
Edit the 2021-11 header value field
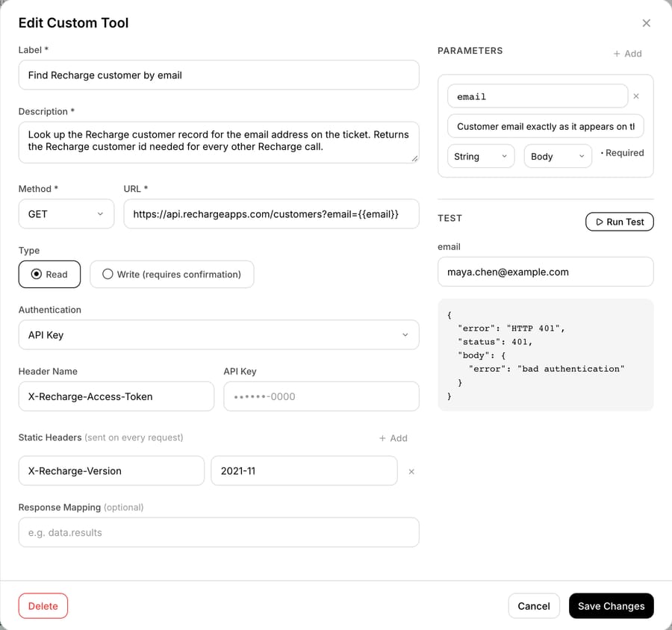point(305,470)
